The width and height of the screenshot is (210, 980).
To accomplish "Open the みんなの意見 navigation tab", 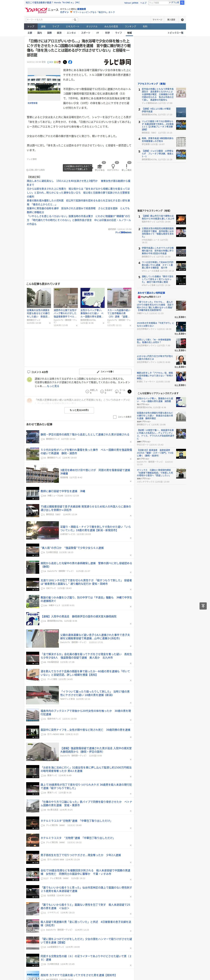I will pyautogui.click(x=111, y=27).
